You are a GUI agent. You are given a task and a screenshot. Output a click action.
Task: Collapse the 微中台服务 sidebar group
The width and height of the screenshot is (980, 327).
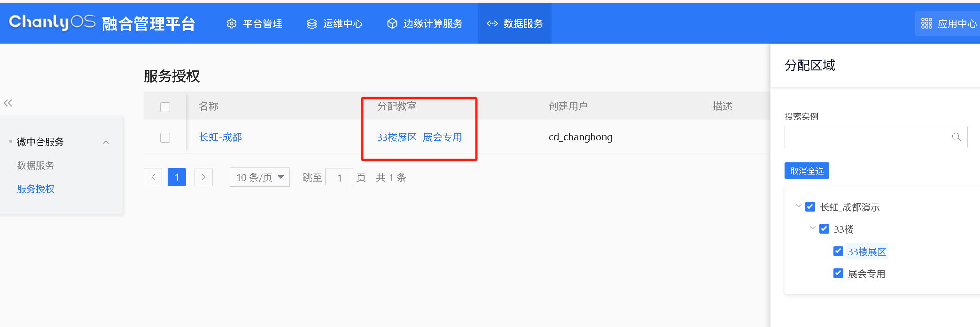pos(106,142)
